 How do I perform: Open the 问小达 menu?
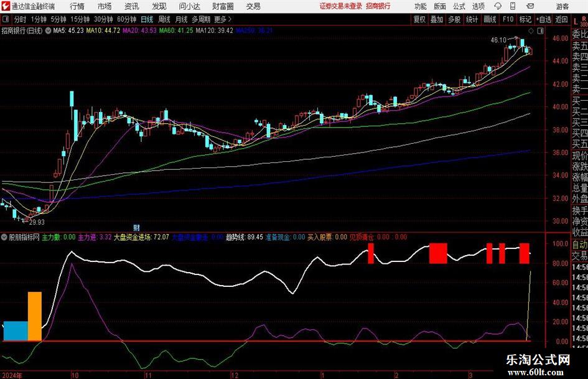coord(189,6)
